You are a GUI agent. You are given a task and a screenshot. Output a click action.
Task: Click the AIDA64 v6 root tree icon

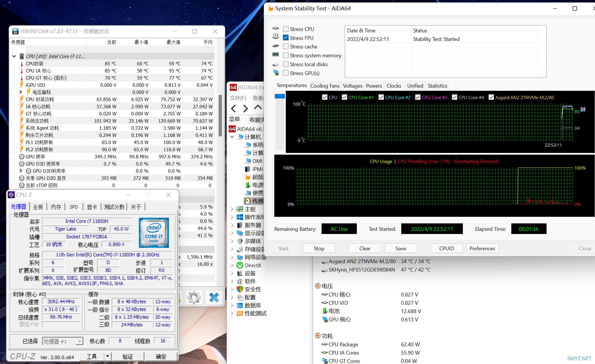tap(232, 129)
